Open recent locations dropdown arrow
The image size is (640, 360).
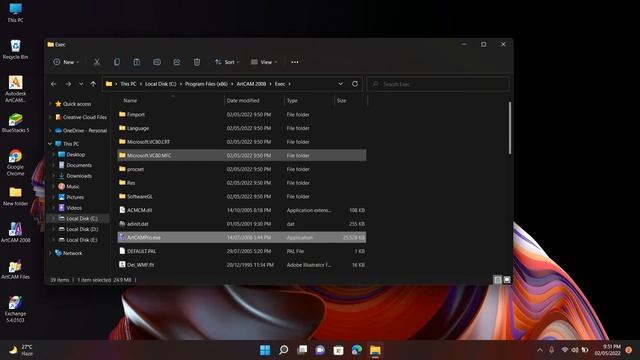tap(81, 84)
